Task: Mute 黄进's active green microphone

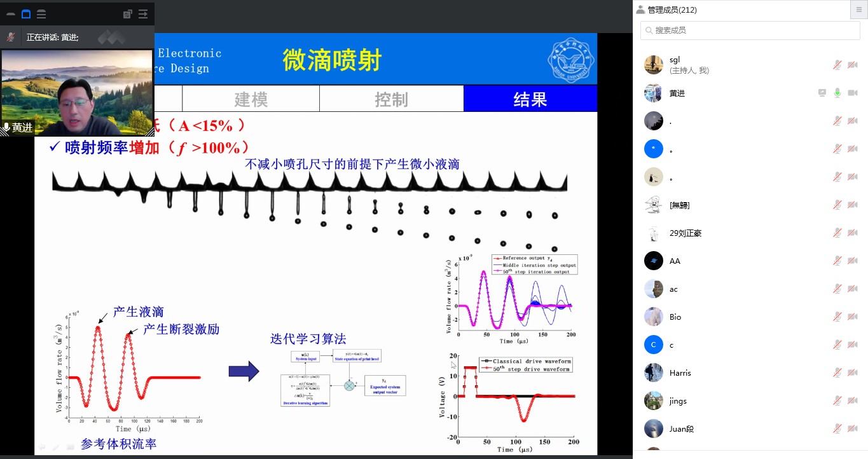Action: click(837, 93)
